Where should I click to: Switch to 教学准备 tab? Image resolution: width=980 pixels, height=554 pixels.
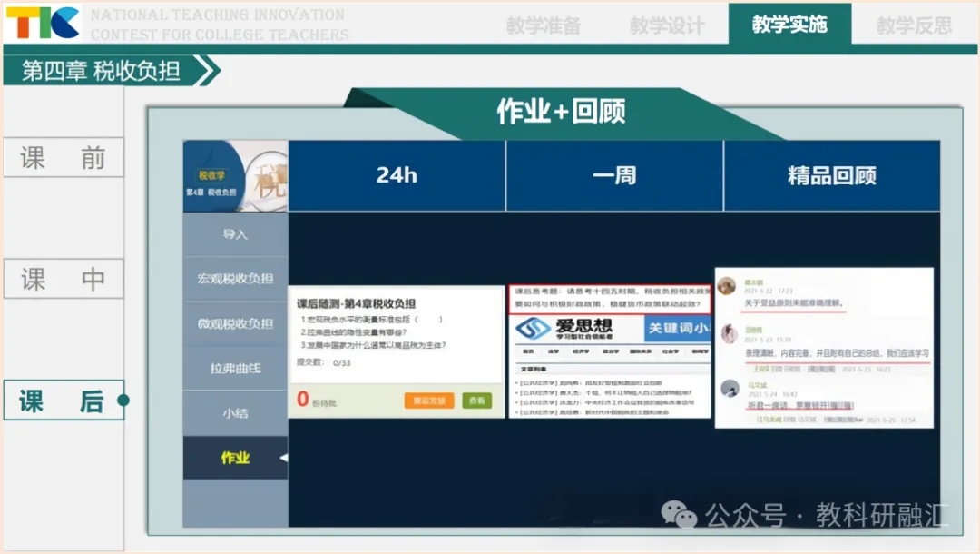click(544, 25)
